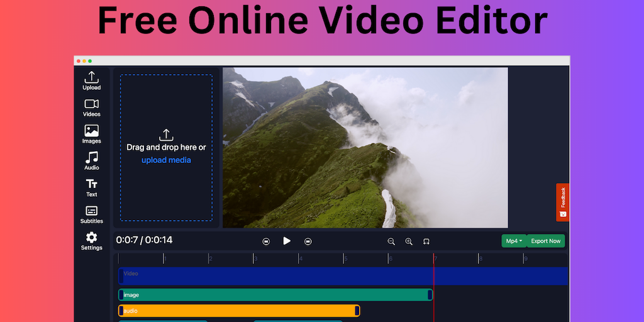Image resolution: width=644 pixels, height=322 pixels.
Task: Play the video preview
Action: 287,241
